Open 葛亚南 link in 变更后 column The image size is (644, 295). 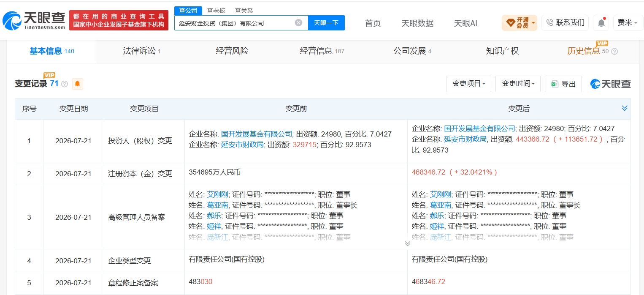click(x=441, y=205)
